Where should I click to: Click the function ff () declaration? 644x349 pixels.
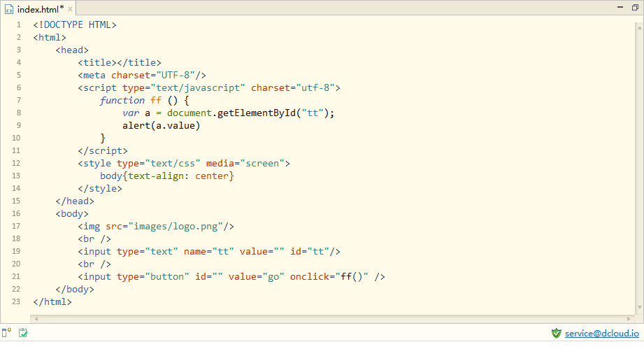pos(144,101)
